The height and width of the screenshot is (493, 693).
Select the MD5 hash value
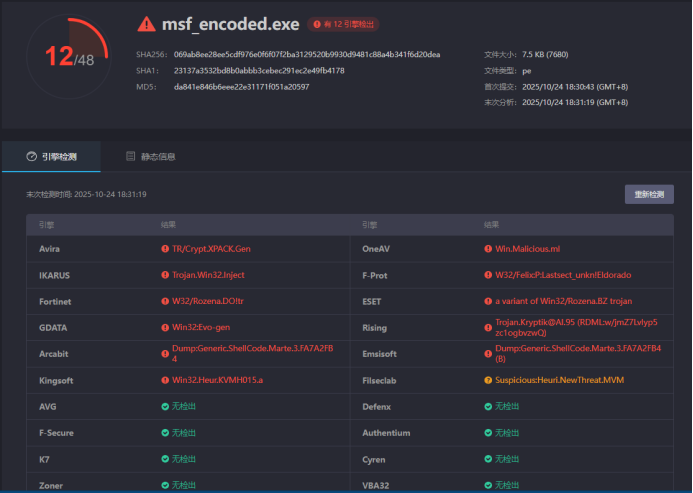(x=241, y=87)
